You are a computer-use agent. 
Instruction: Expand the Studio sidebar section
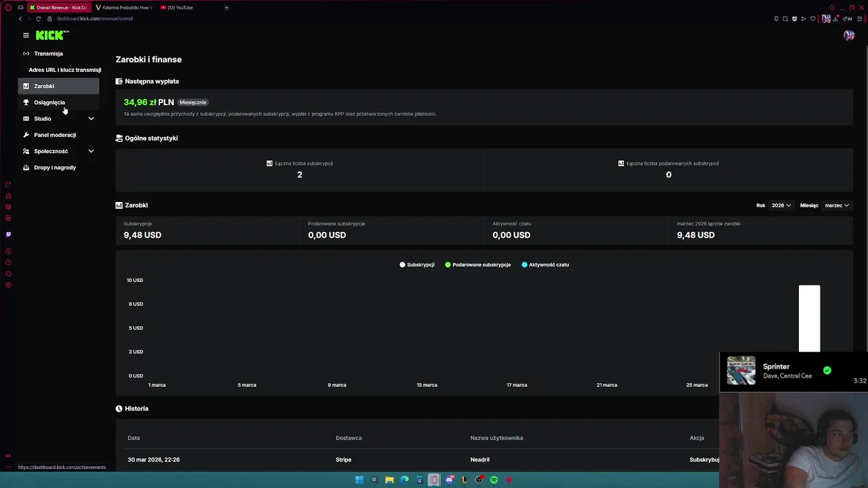click(91, 119)
